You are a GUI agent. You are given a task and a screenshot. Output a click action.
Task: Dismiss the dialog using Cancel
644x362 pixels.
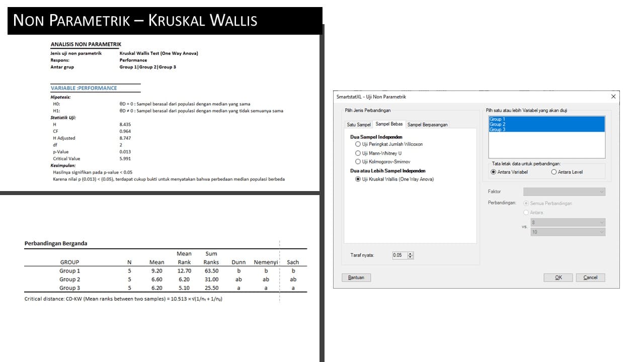pyautogui.click(x=590, y=277)
